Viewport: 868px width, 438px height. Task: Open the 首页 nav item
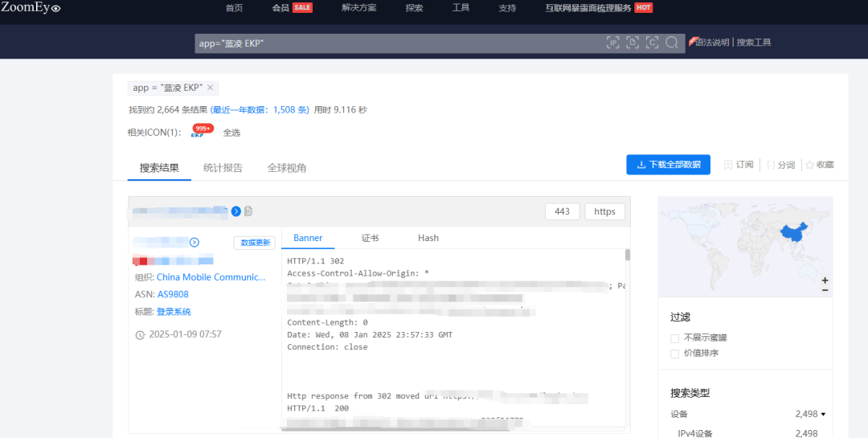coord(234,8)
